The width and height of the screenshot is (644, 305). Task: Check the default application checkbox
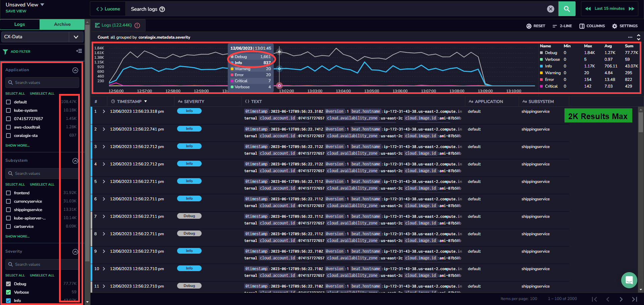[x=8, y=102]
